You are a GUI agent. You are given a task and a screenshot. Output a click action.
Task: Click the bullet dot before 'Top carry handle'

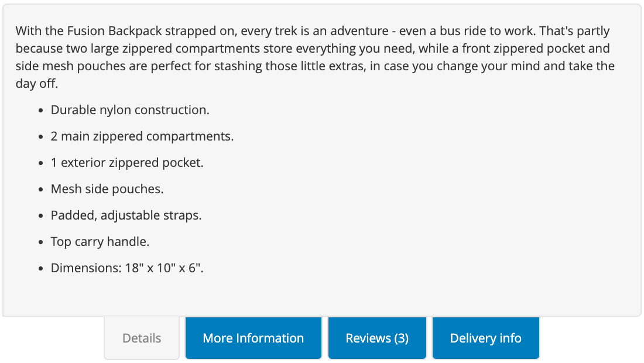(x=40, y=242)
